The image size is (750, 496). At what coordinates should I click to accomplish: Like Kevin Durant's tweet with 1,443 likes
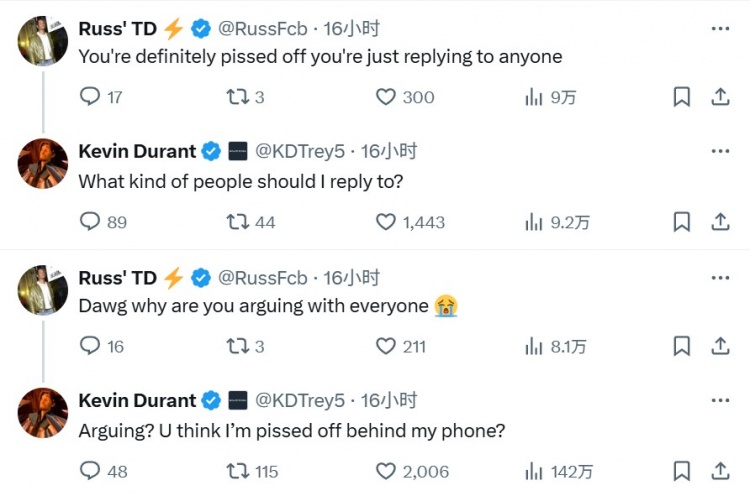[386, 222]
